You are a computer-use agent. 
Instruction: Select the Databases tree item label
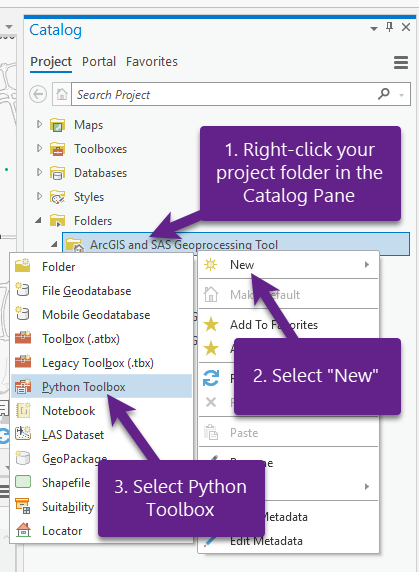point(101,173)
